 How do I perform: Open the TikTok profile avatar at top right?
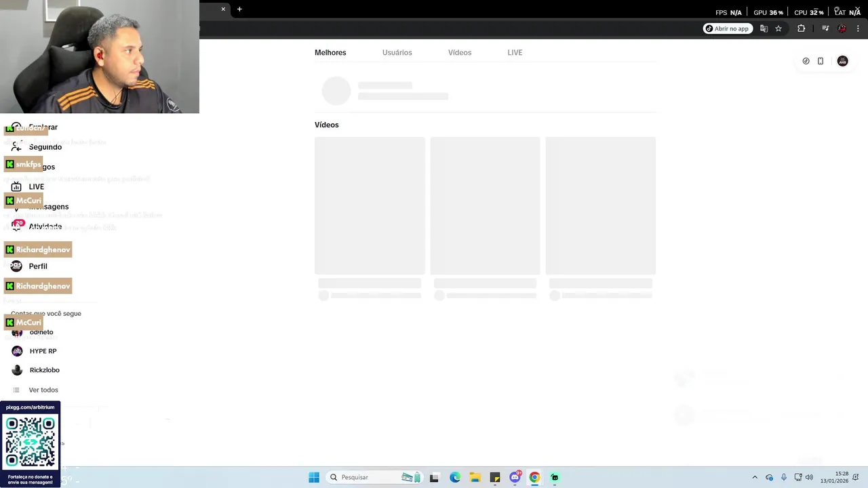coord(842,61)
